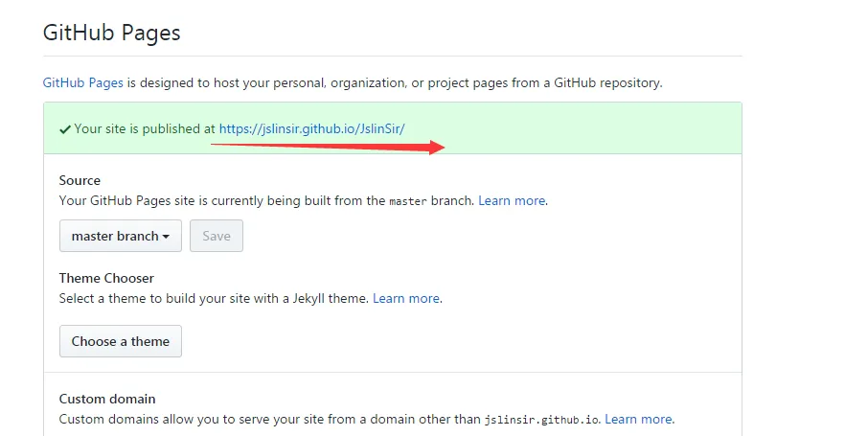Screen dimensions: 868x436
Task: Open the published jslinsir.github.io/JslinSir link
Action: coord(311,128)
